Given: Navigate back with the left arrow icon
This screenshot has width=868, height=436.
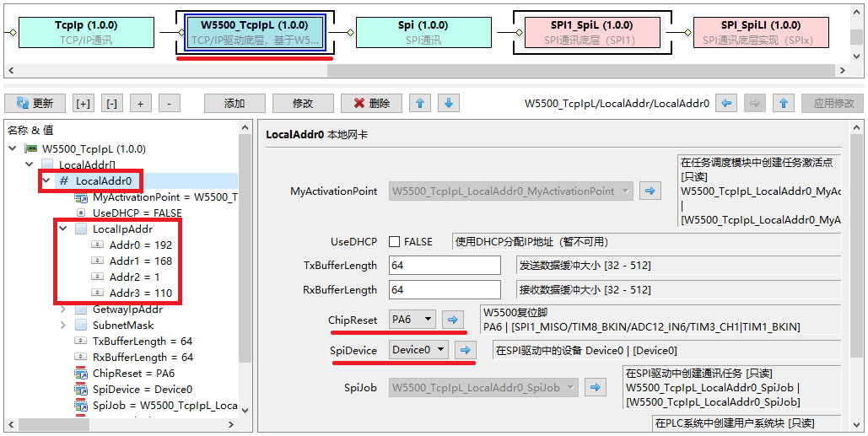Looking at the screenshot, I should (x=726, y=104).
